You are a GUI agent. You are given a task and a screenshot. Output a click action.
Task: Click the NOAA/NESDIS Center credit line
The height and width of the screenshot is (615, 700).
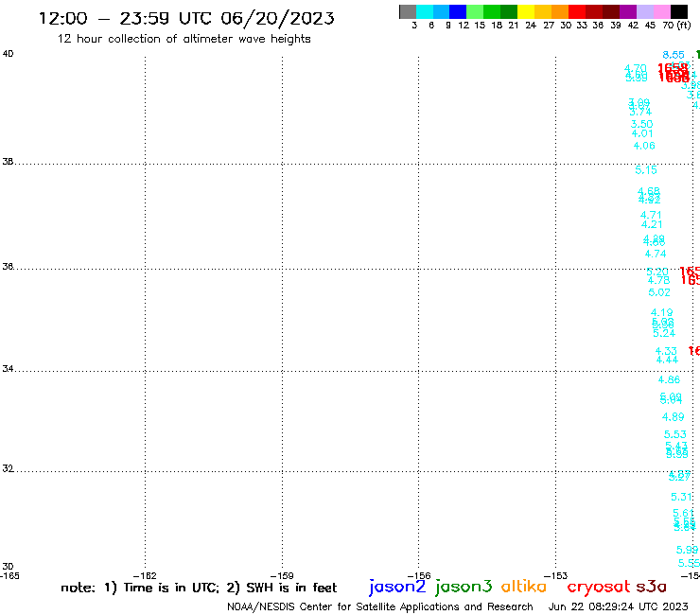[380, 606]
